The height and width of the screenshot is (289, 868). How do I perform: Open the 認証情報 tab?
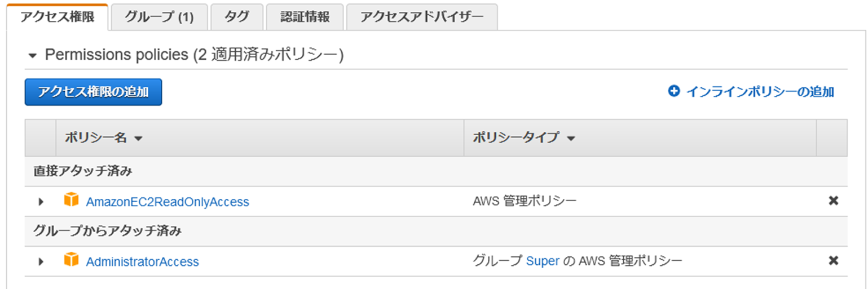tap(305, 17)
